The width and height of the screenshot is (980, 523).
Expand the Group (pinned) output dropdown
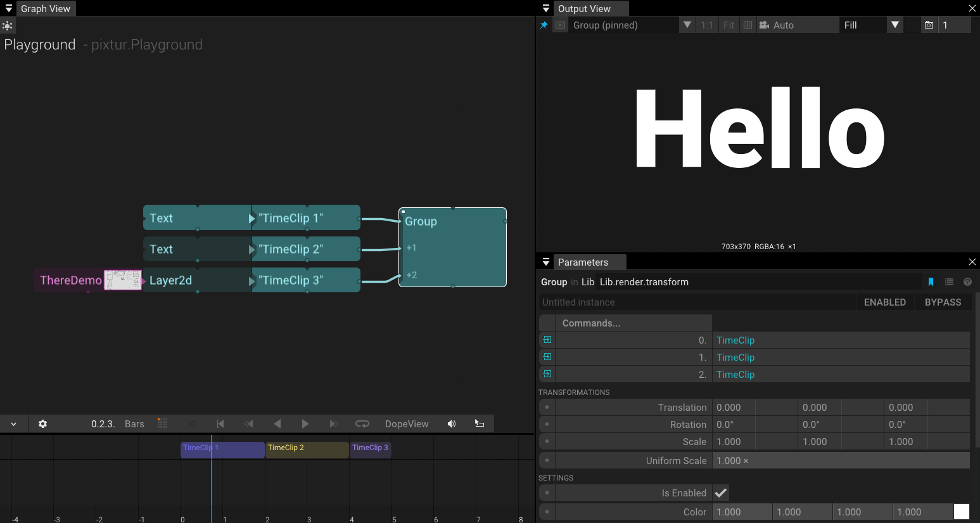coord(687,25)
